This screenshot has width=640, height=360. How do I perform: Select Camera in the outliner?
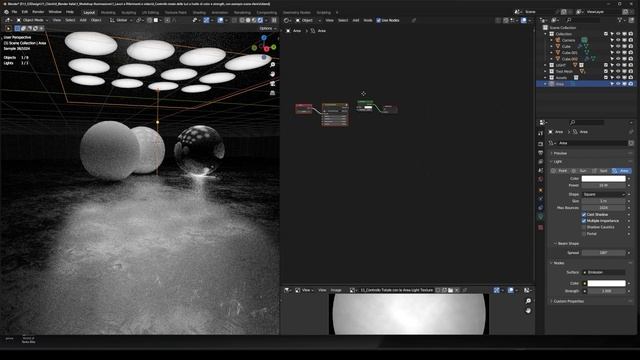pos(568,40)
